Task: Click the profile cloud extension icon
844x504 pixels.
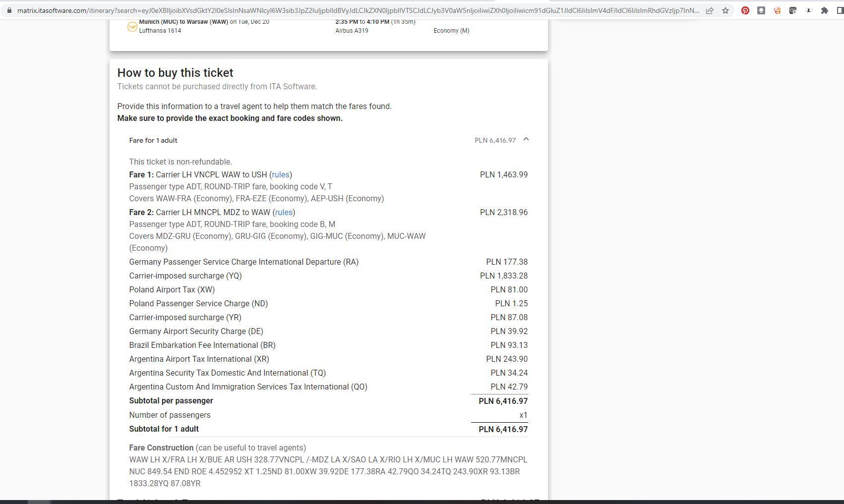Action: (x=809, y=10)
